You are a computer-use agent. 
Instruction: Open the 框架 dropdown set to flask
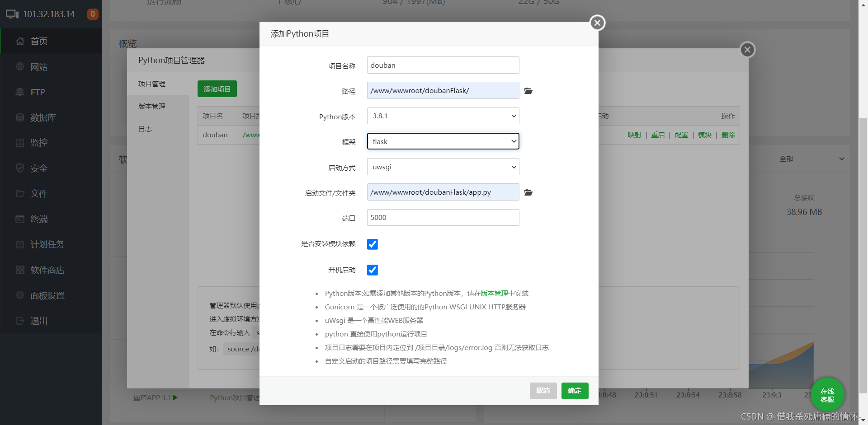(442, 141)
